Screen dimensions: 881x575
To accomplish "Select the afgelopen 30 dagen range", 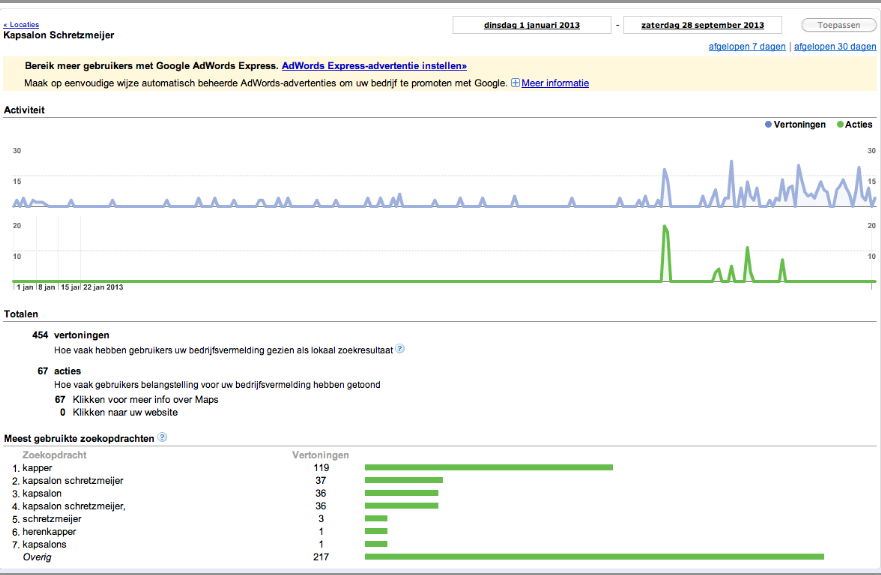I will click(835, 47).
